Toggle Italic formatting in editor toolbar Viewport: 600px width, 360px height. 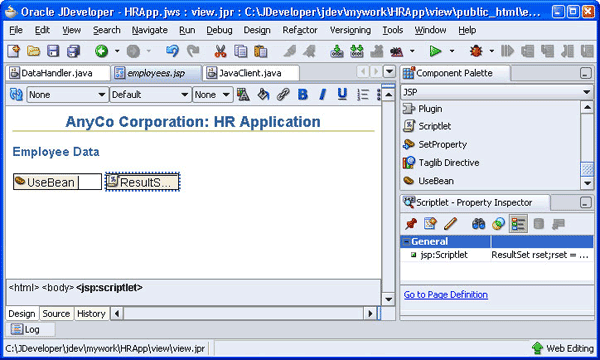[x=323, y=94]
